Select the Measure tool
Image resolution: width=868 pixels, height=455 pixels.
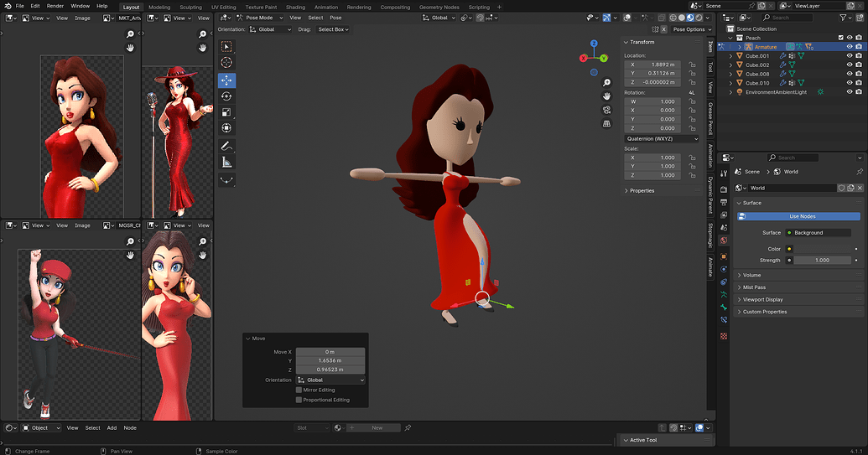226,162
